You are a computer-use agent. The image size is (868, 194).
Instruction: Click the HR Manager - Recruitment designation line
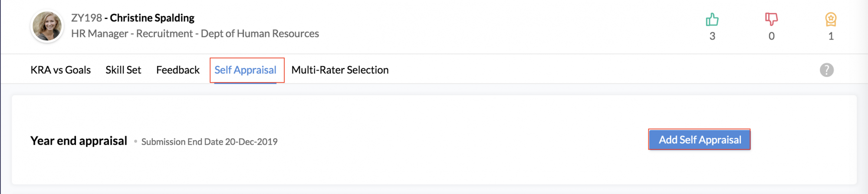click(195, 33)
